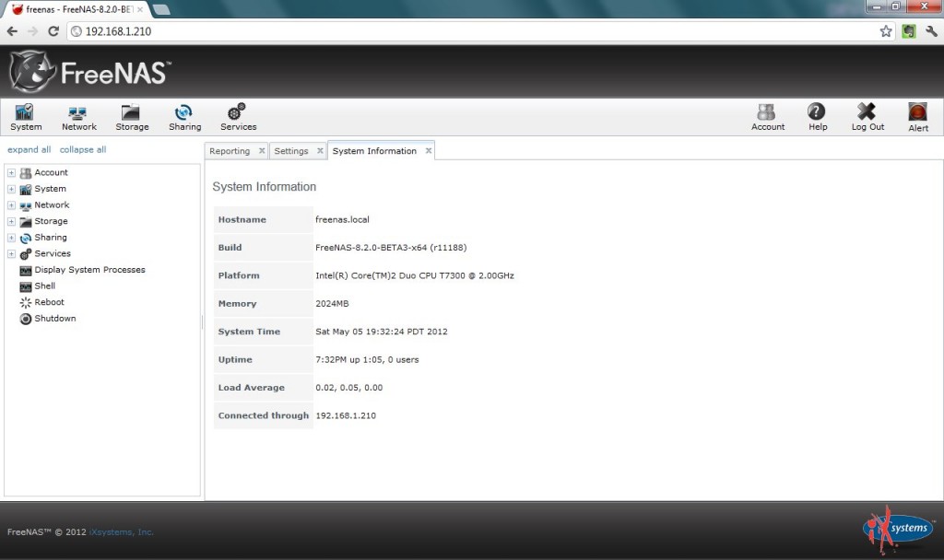Viewport: 944px width, 560px height.
Task: Click the collapse all link
Action: click(82, 148)
